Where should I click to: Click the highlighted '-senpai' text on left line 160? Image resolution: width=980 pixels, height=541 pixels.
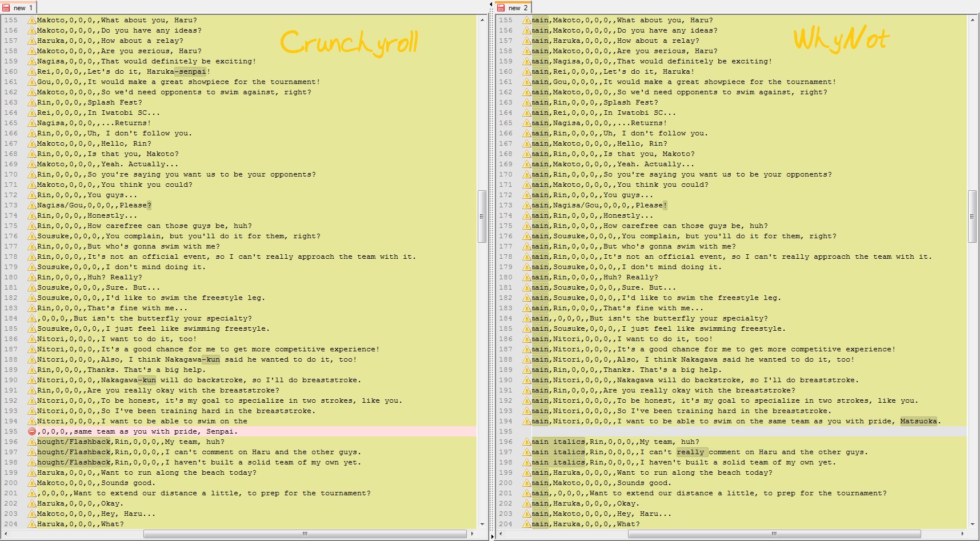point(190,71)
